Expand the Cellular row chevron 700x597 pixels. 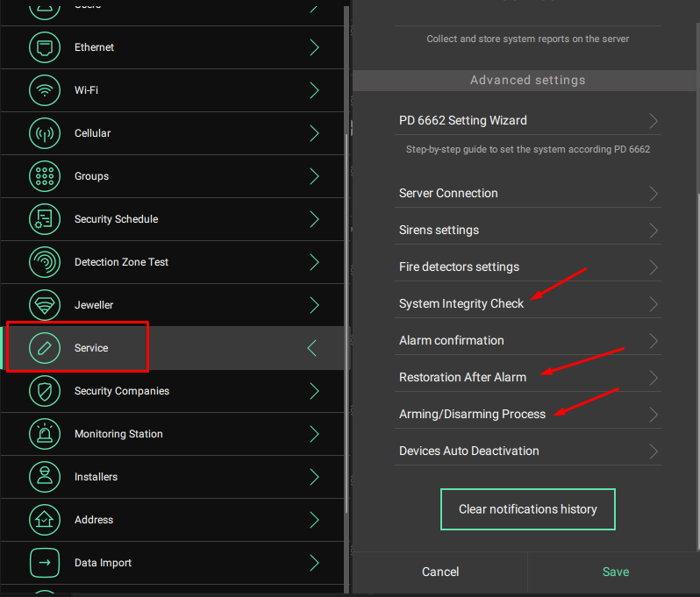(x=314, y=133)
